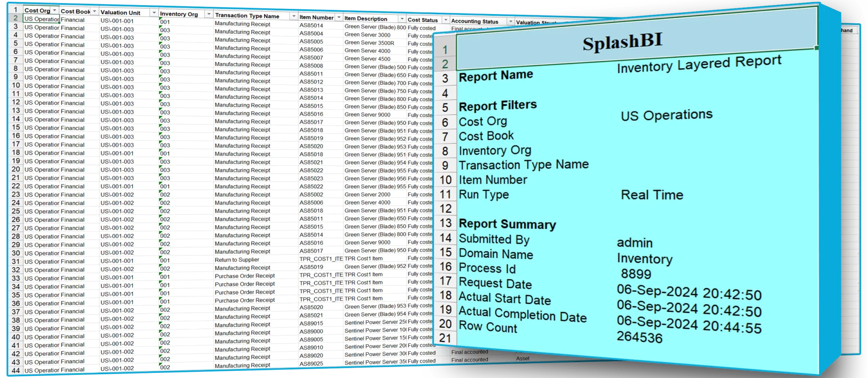Click the Real Time run type value
Image resolution: width=868 pixels, height=378 pixels.
[x=652, y=195]
